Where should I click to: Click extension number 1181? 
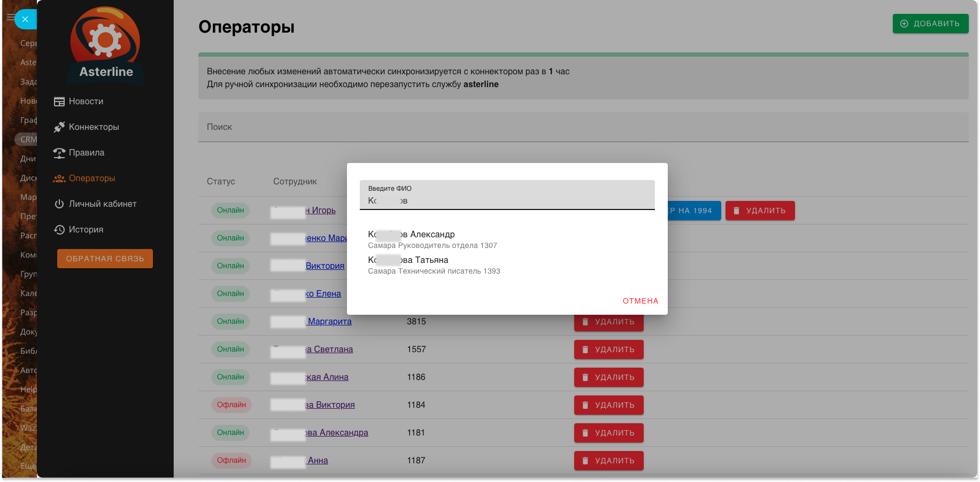(x=416, y=433)
